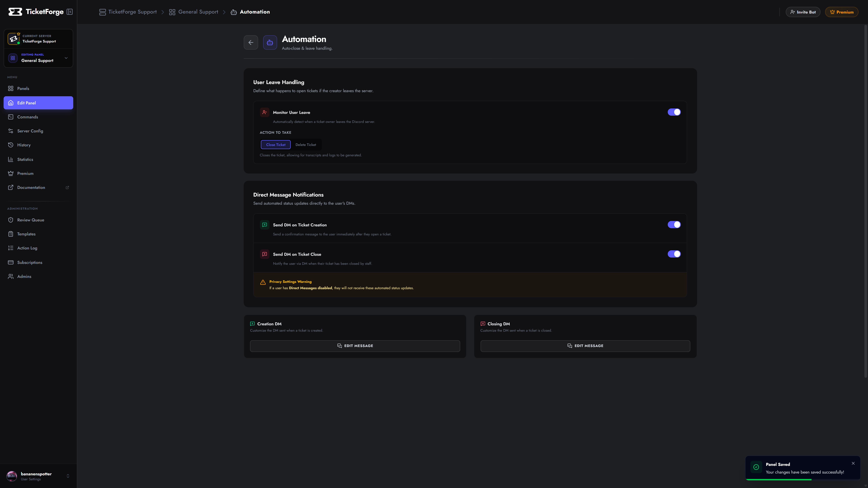
Task: Click the Admins people icon
Action: [11, 277]
